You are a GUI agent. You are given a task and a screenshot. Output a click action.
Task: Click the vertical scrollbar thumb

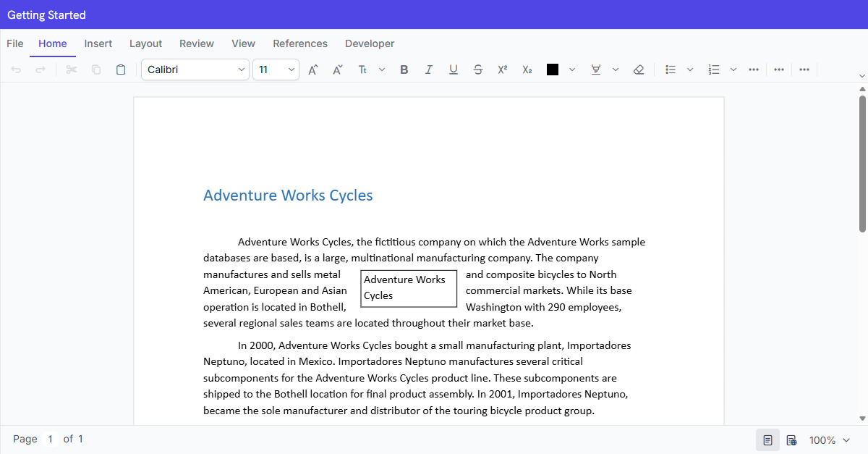point(862,164)
